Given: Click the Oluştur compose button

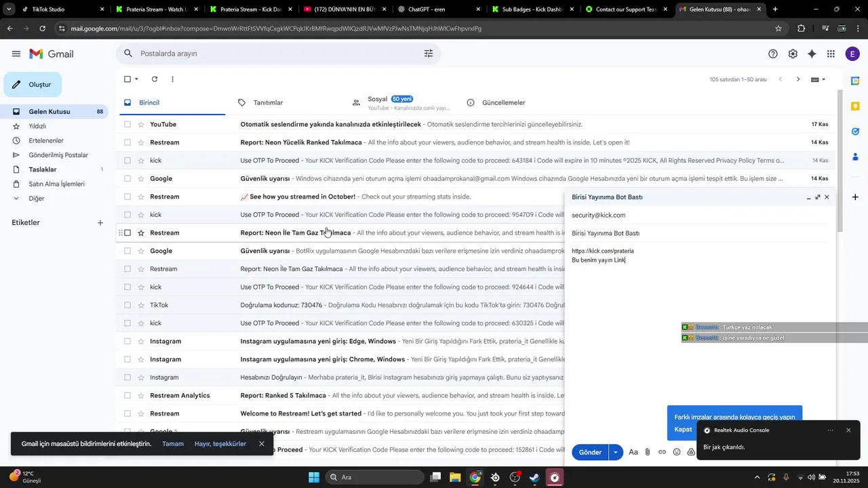Looking at the screenshot, I should [x=33, y=85].
